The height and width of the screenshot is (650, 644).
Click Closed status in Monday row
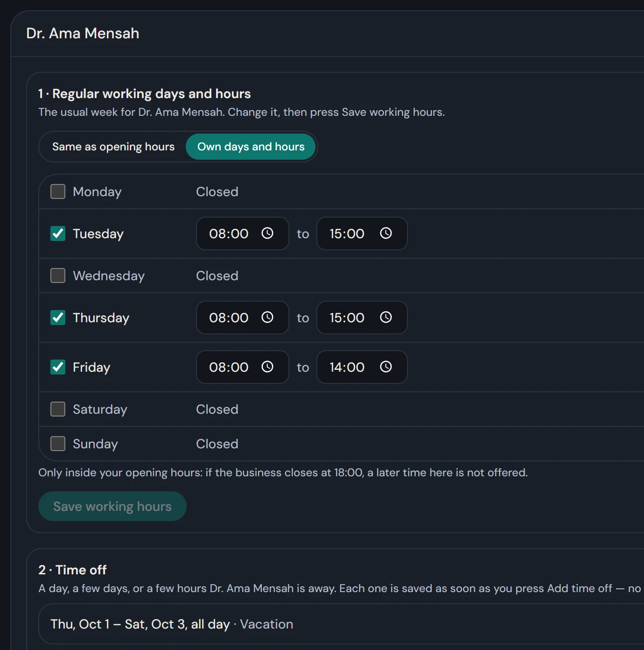point(217,191)
